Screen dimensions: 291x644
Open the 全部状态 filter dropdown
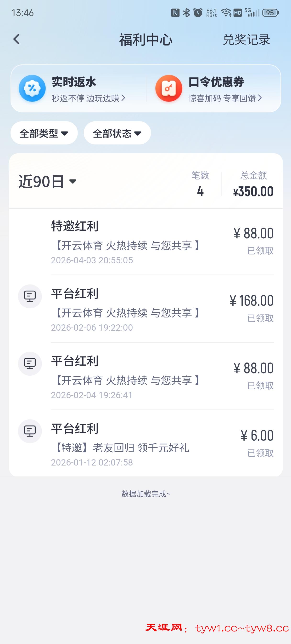117,133
